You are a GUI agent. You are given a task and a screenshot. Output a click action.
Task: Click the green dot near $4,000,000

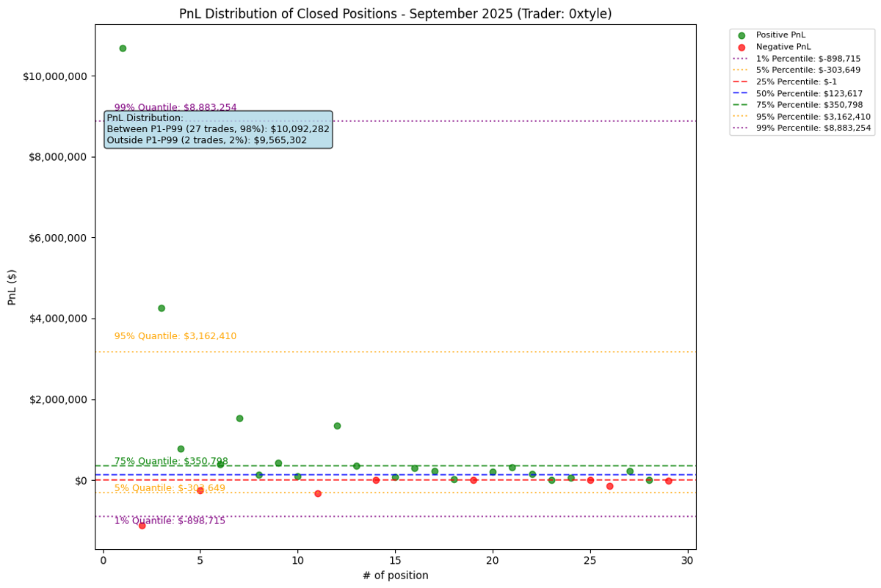click(162, 308)
